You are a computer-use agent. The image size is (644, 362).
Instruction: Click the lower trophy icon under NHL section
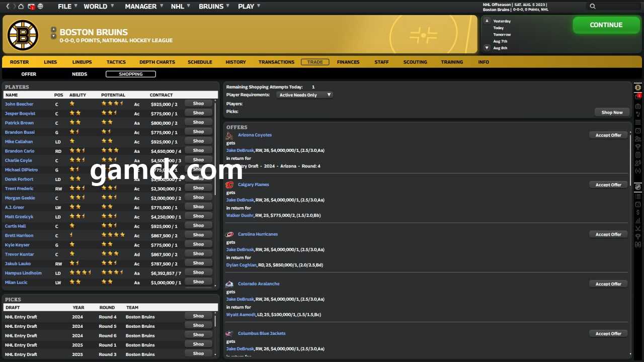637,236
